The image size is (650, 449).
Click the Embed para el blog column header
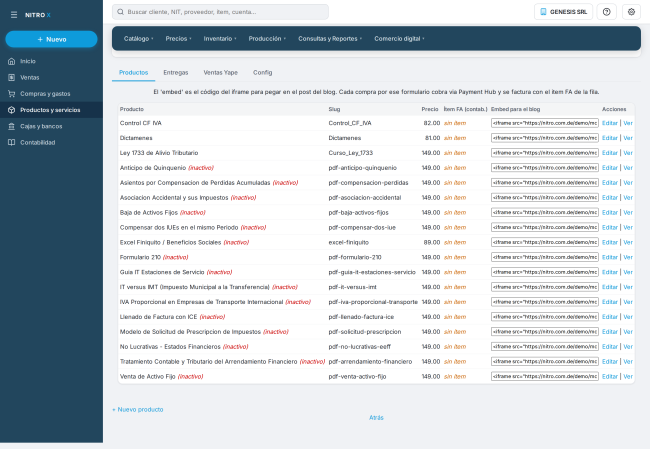pyautogui.click(x=515, y=109)
